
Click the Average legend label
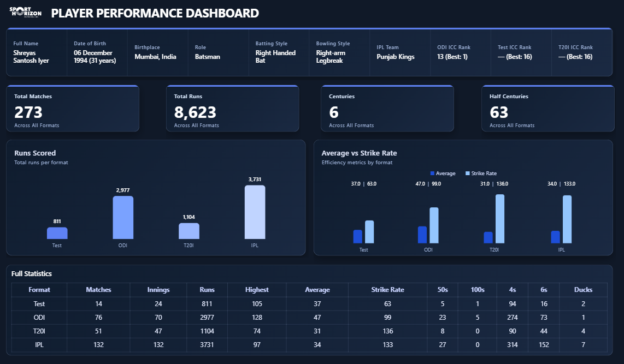[446, 173]
